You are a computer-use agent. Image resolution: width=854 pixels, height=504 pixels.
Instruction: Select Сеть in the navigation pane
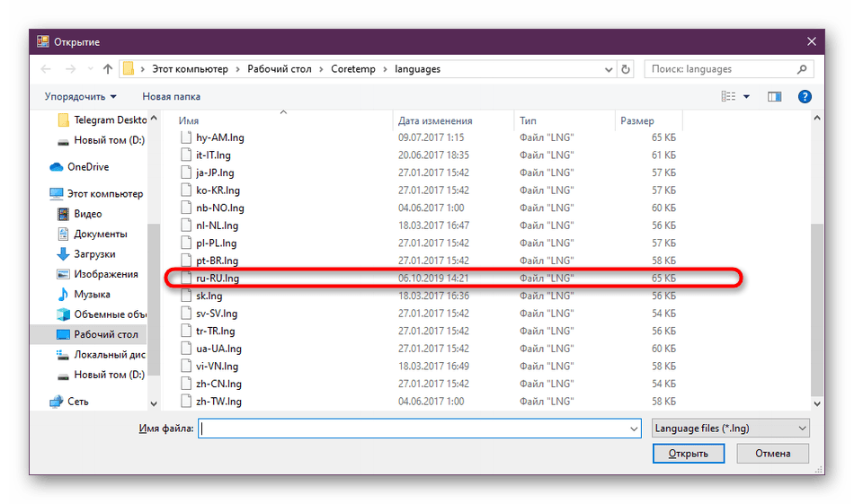pos(69,401)
